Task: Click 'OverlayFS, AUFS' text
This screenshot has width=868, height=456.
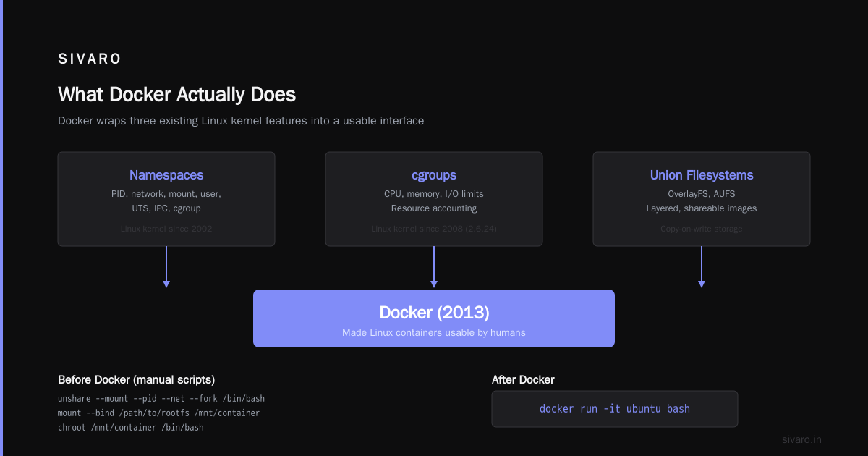Action: [702, 194]
